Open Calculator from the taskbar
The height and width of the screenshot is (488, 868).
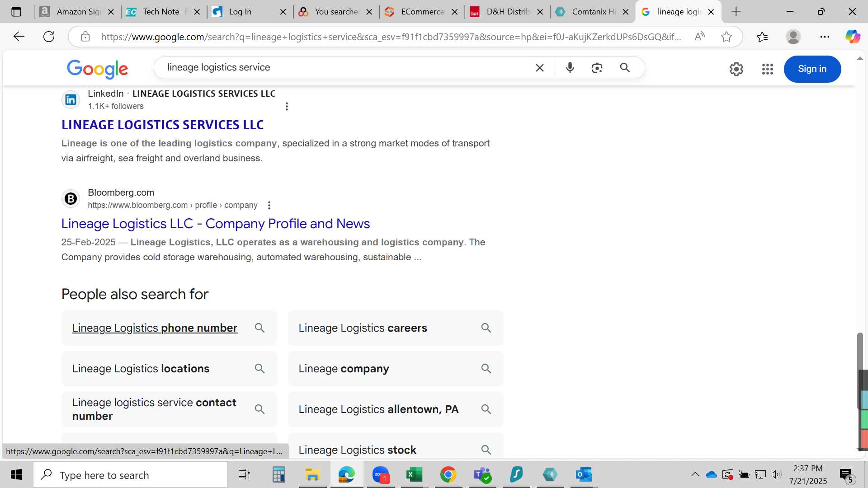278,475
